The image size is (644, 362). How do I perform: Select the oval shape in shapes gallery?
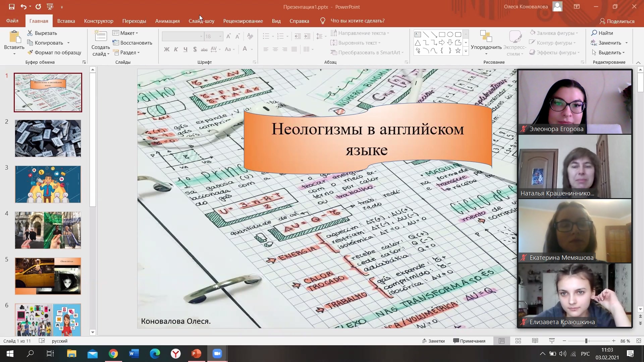[x=450, y=34]
